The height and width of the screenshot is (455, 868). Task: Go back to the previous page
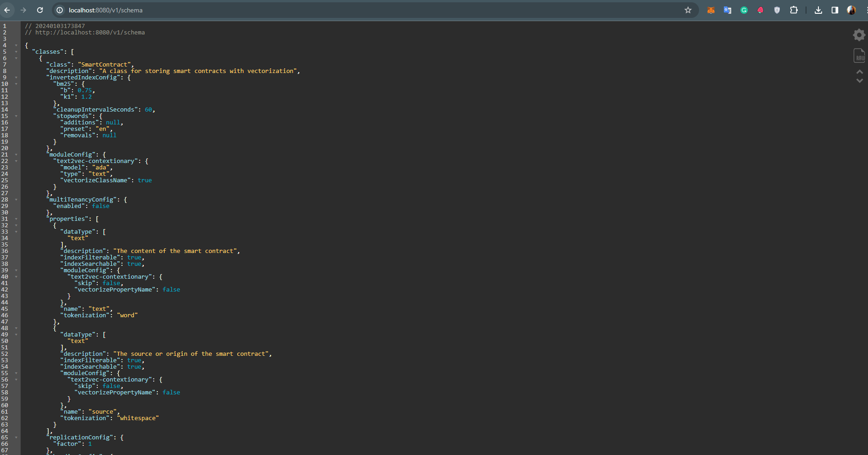click(7, 10)
